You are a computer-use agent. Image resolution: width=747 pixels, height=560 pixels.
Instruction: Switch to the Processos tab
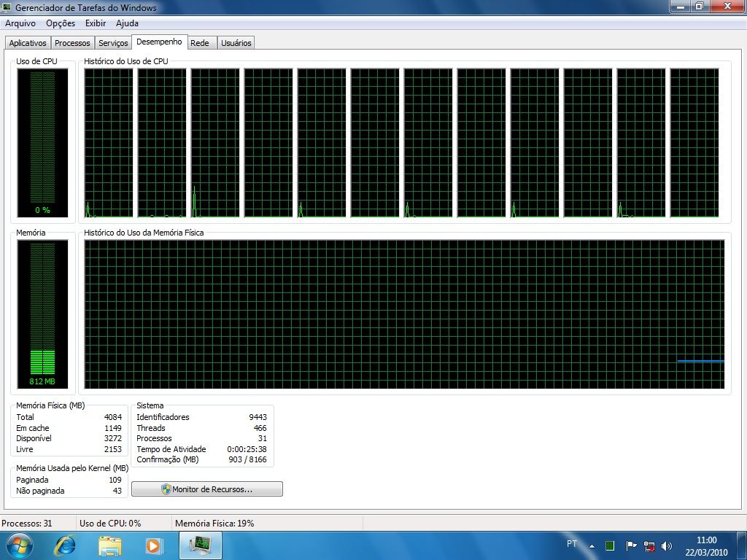tap(72, 43)
